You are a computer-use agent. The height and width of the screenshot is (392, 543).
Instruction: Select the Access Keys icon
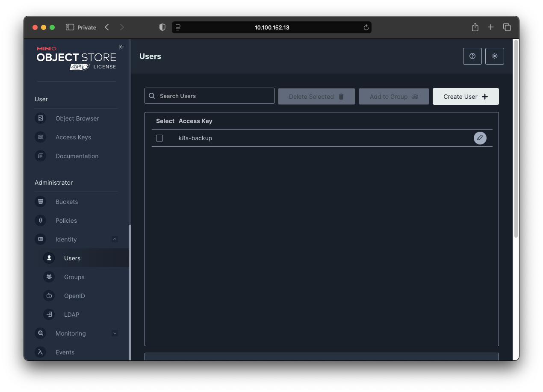(40, 137)
